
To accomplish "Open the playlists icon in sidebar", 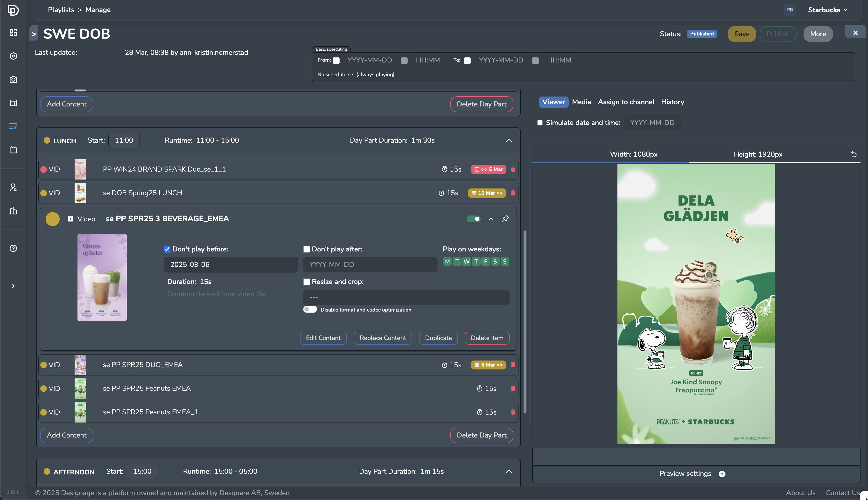I will point(13,126).
